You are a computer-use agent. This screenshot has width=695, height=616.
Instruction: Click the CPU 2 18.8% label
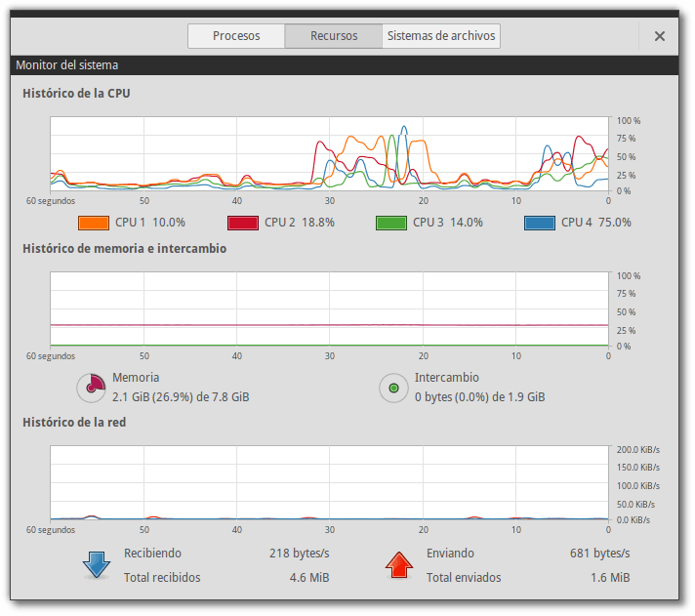(x=300, y=223)
